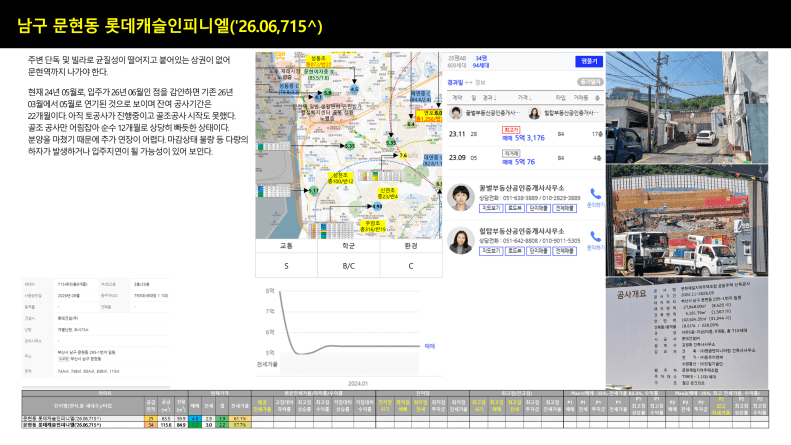This screenshot has width=791, height=445.
Task: Open the street alley photo with white car
Action: [x=687, y=107]
